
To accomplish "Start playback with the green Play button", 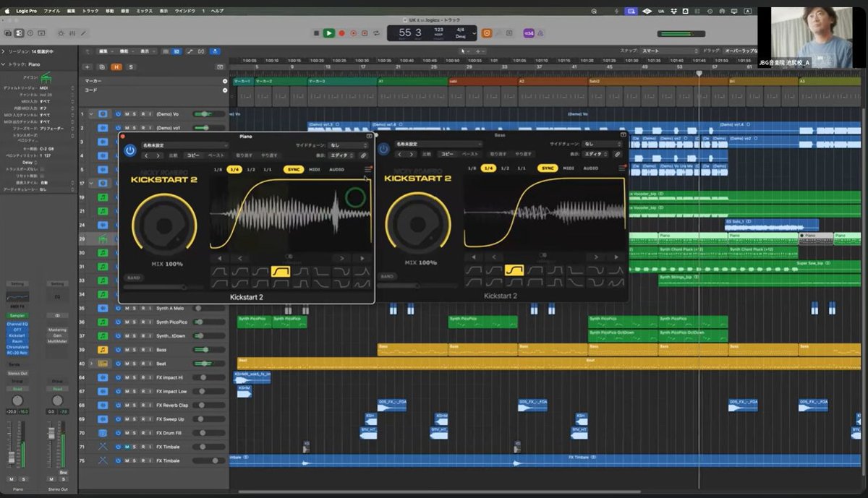I will pyautogui.click(x=329, y=33).
